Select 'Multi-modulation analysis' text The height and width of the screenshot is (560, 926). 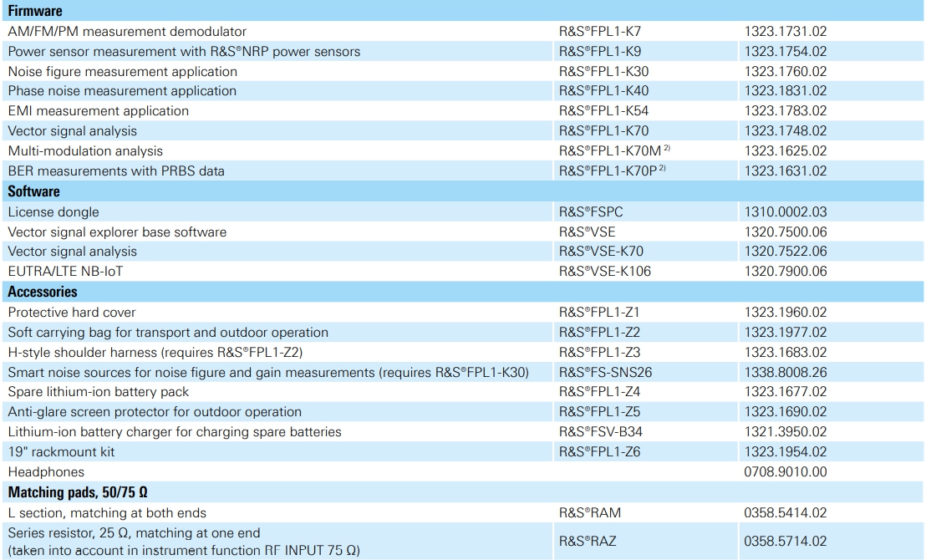85,151
